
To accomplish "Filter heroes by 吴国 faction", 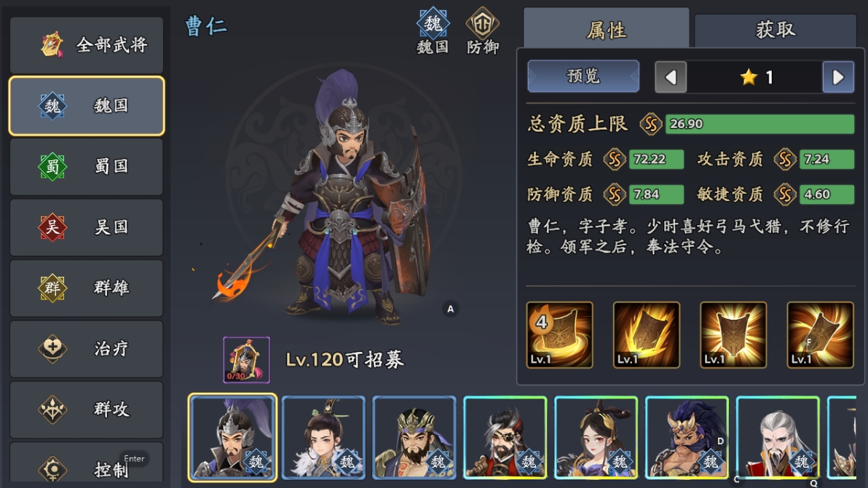I will (87, 227).
